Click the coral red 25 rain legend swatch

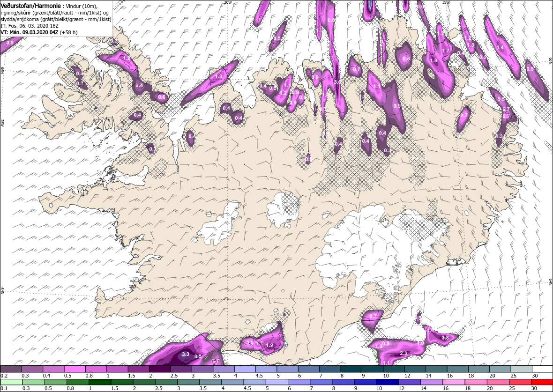click(520, 382)
